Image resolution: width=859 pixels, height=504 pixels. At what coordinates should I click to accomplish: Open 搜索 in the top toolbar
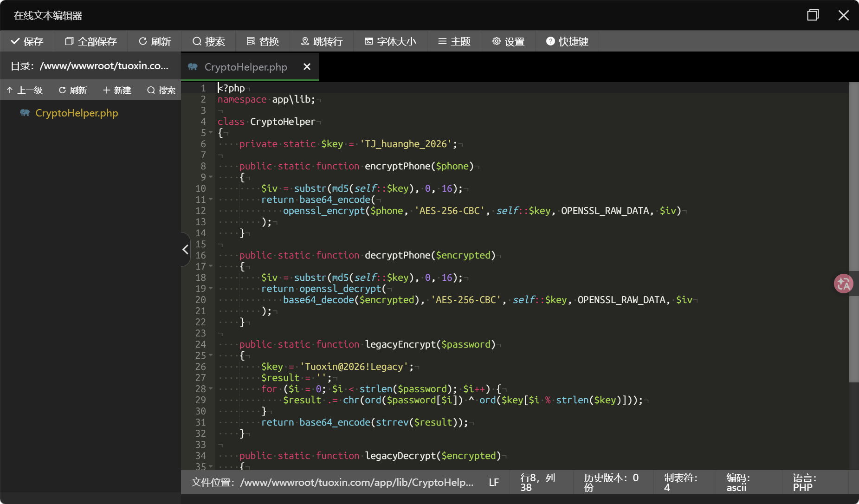coord(208,41)
